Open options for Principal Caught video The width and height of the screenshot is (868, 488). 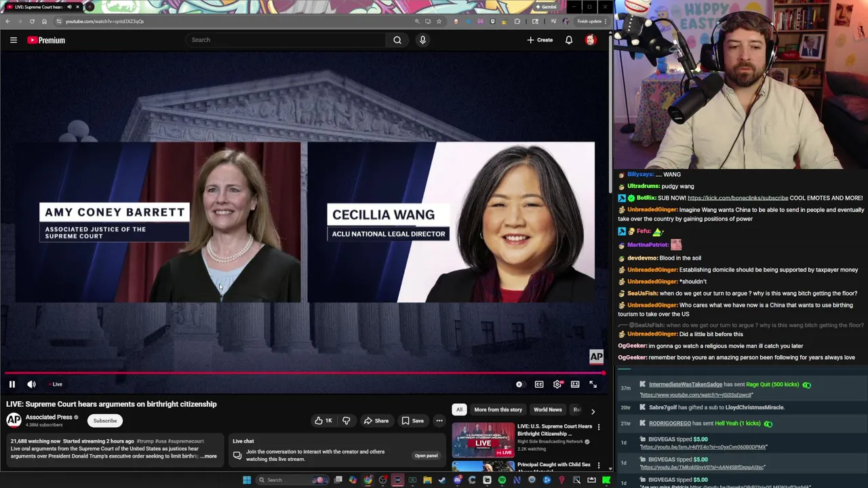[x=599, y=465]
